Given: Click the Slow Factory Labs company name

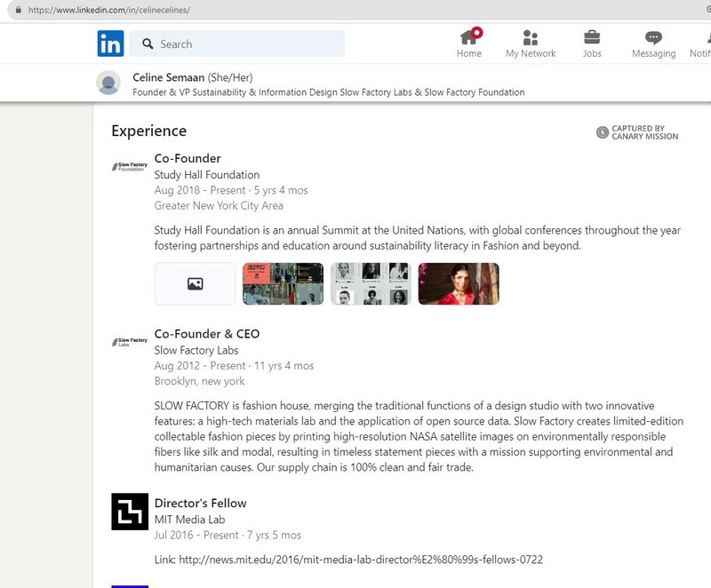Looking at the screenshot, I should coord(196,350).
